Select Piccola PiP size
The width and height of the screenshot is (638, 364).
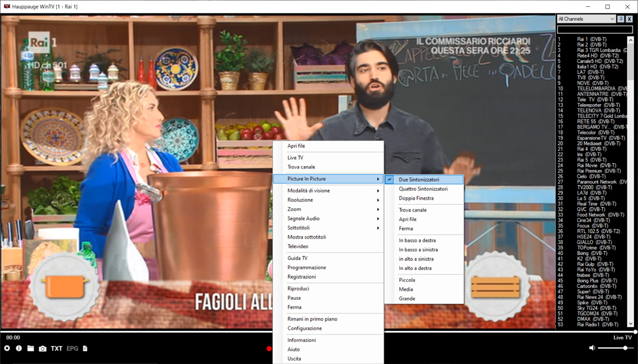[x=424, y=280]
